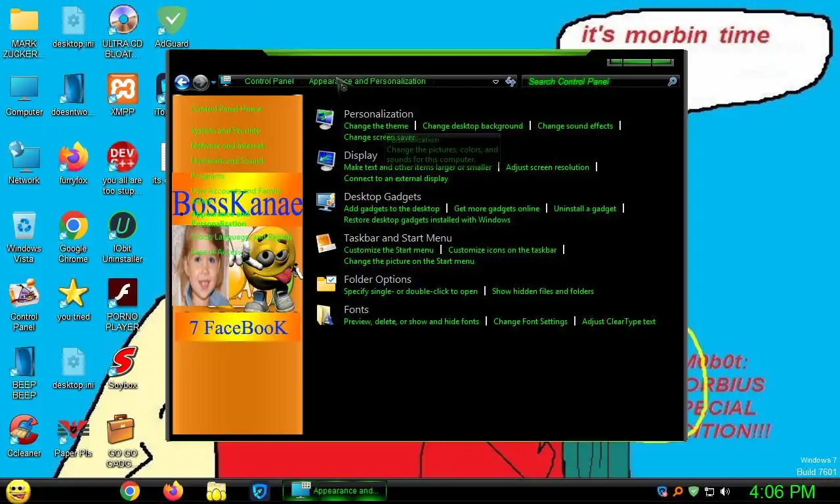840x504 pixels.
Task: Click Restore desktop gadgets installed with Windows
Action: pos(427,220)
